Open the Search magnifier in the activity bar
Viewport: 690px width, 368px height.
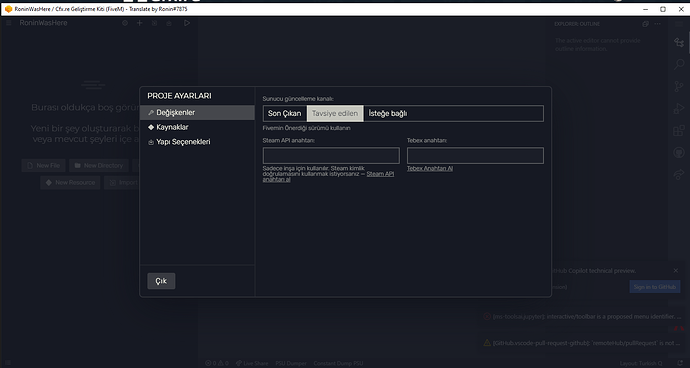(679, 64)
